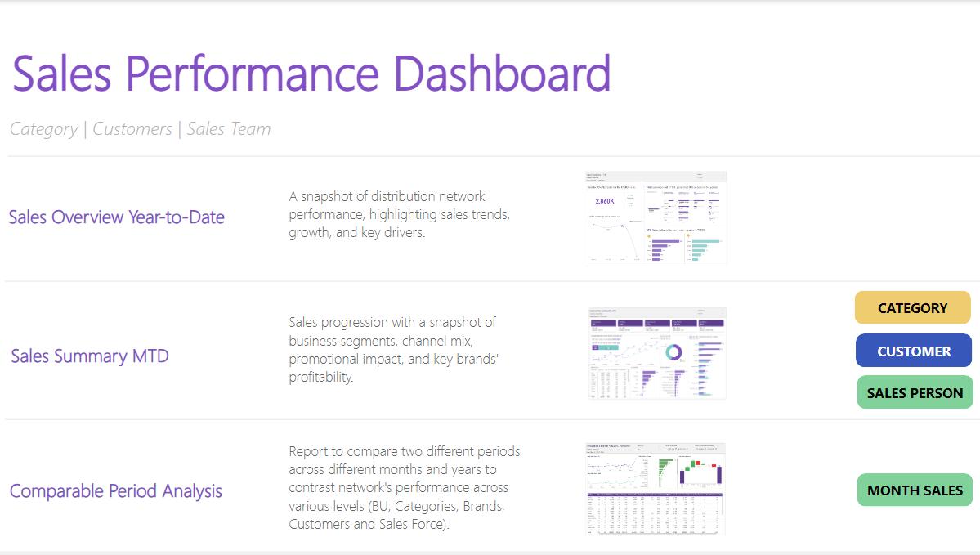Viewport: 980px width, 555px height.
Task: Open the Sales Overview Year-to-Date report link
Action: tap(116, 217)
